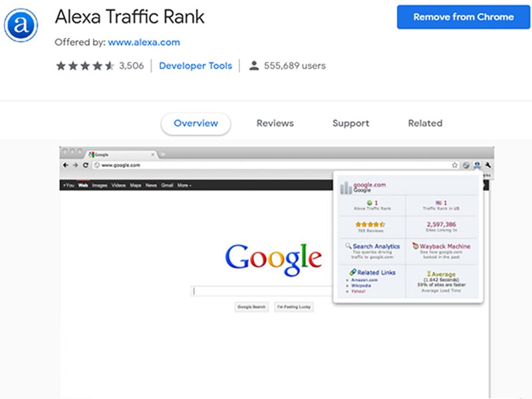The height and width of the screenshot is (399, 532).
Task: Click the star rating icons
Action: [x=85, y=66]
